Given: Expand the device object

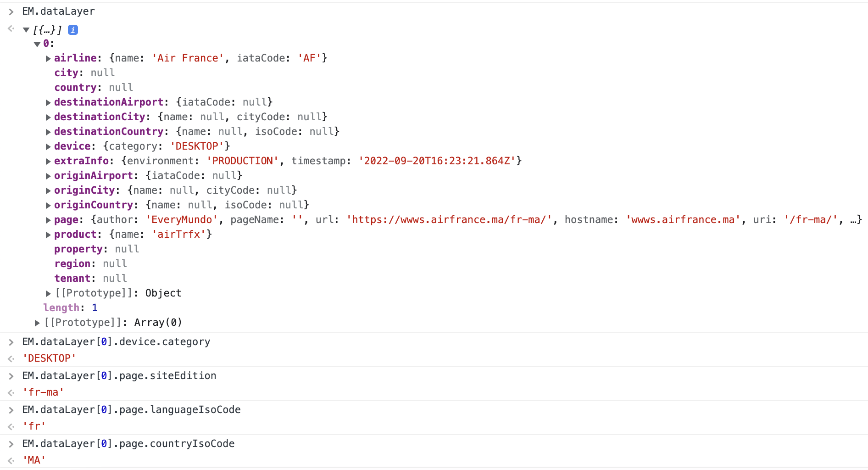Looking at the screenshot, I should pyautogui.click(x=48, y=146).
